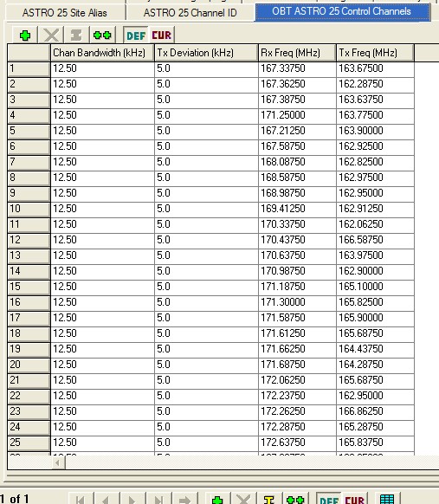Click Rx Freq cell 171.61250
Screen dimensions: 439x504
(x=297, y=334)
